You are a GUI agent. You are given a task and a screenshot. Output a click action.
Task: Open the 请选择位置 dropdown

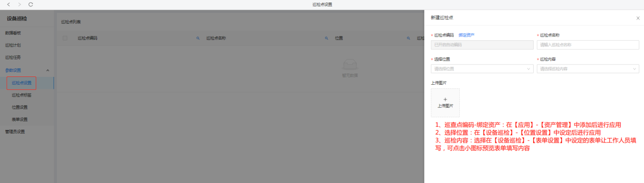click(482, 69)
